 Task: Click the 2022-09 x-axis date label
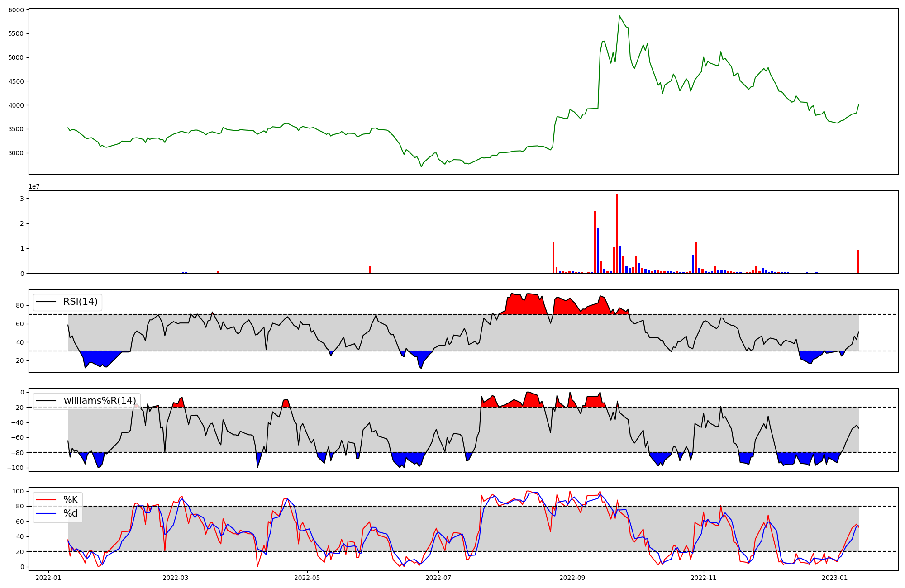click(572, 578)
